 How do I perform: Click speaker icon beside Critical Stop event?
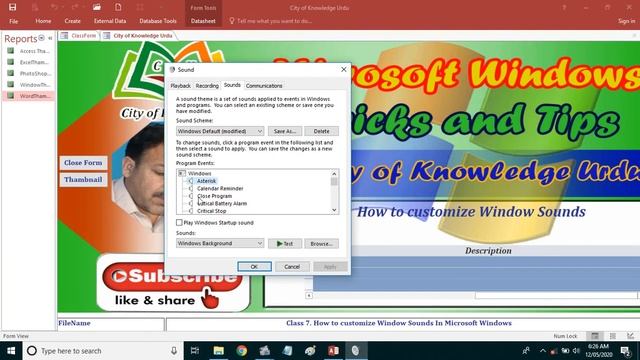click(191, 211)
